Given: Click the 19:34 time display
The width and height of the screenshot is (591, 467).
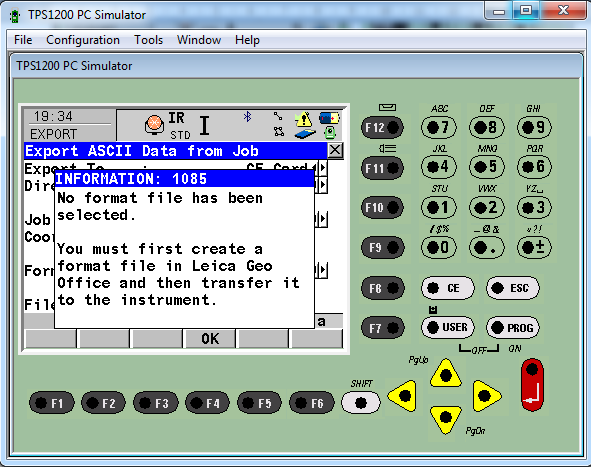Looking at the screenshot, I should [53, 116].
